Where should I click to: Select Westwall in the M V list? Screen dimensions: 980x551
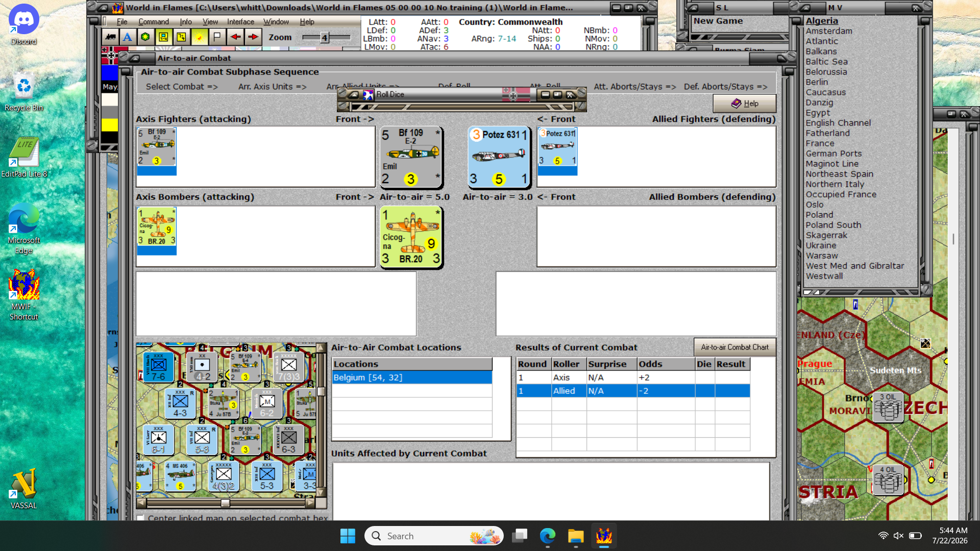(x=824, y=276)
